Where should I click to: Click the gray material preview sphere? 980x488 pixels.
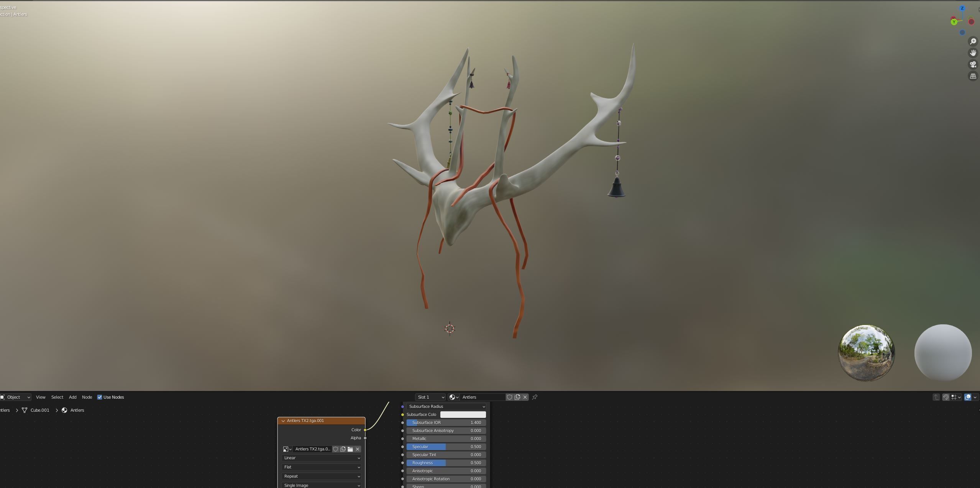943,353
